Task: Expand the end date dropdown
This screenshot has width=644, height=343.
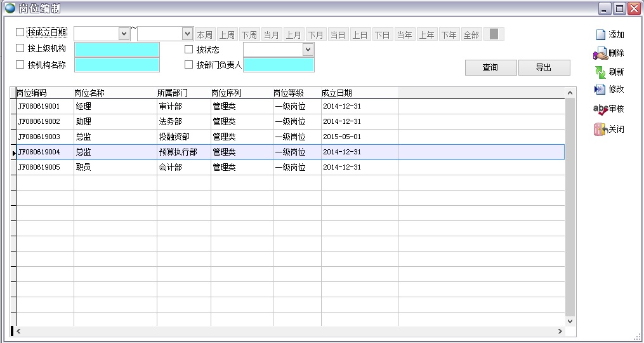Action: point(187,34)
